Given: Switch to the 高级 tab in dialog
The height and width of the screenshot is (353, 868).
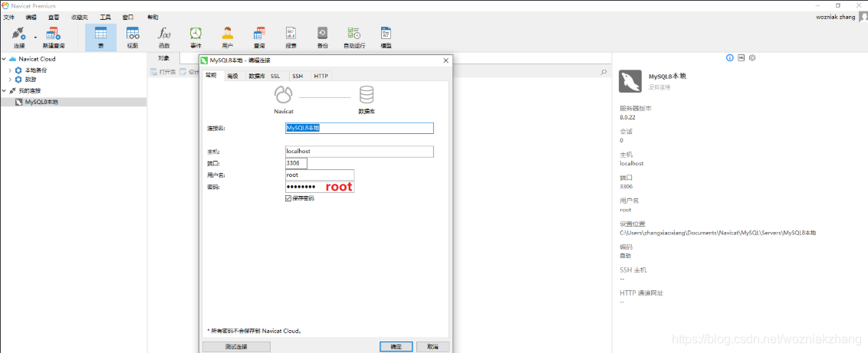Looking at the screenshot, I should tap(232, 77).
